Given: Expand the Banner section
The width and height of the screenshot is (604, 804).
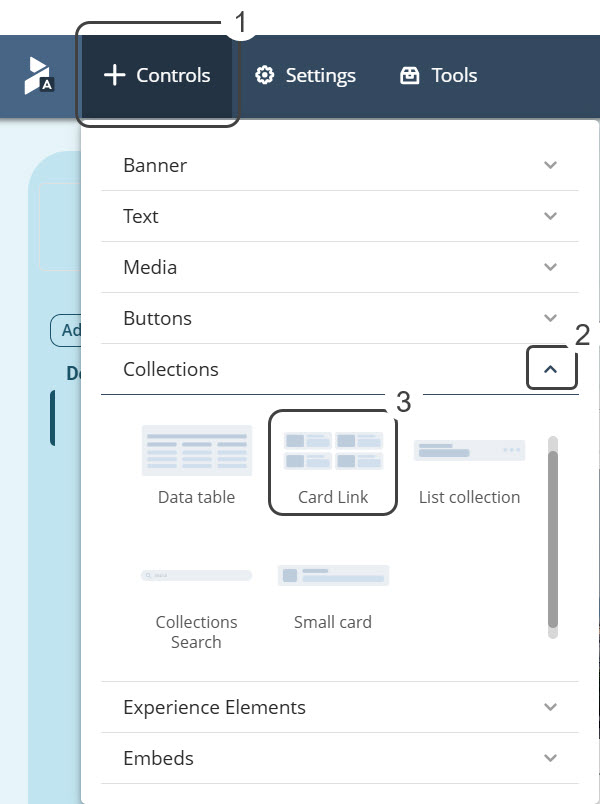Looking at the screenshot, I should click(x=339, y=165).
